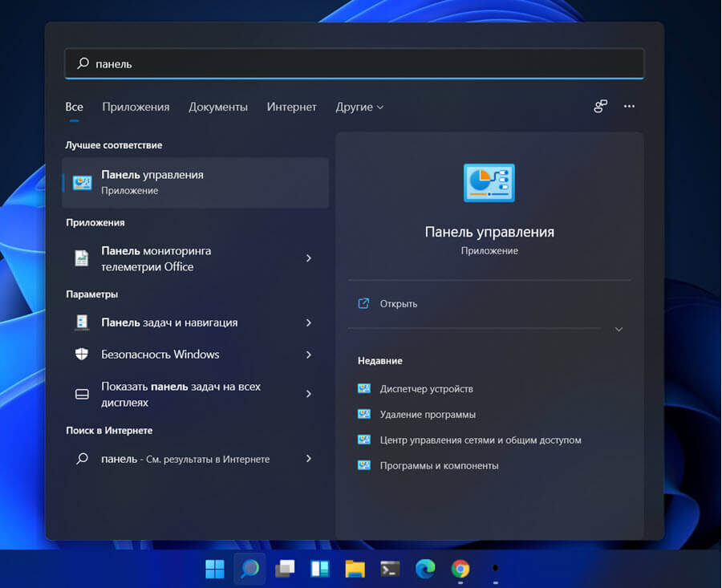Image resolution: width=722 pixels, height=588 pixels.
Task: Click Открыть to open Control Panel
Action: pyautogui.click(x=398, y=304)
